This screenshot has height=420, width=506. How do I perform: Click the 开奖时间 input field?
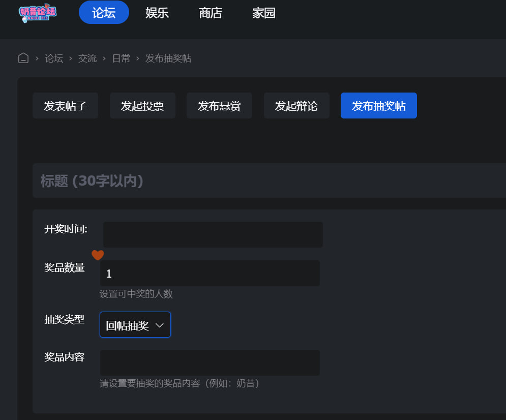pos(213,234)
